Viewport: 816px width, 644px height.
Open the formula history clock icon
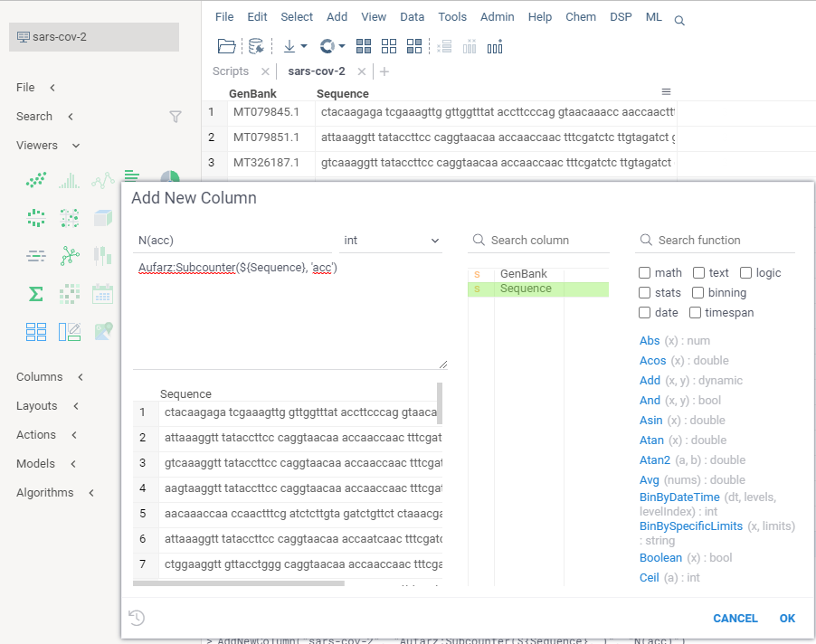click(x=137, y=618)
